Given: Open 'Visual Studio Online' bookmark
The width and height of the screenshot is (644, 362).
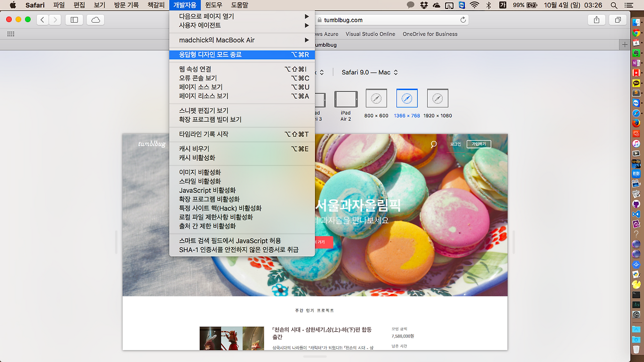Looking at the screenshot, I should 370,34.
